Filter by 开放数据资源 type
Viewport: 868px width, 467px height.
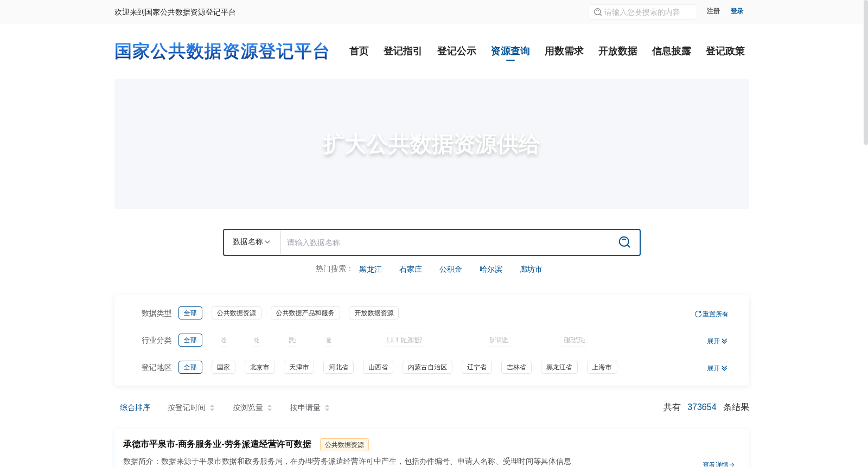[x=374, y=313]
